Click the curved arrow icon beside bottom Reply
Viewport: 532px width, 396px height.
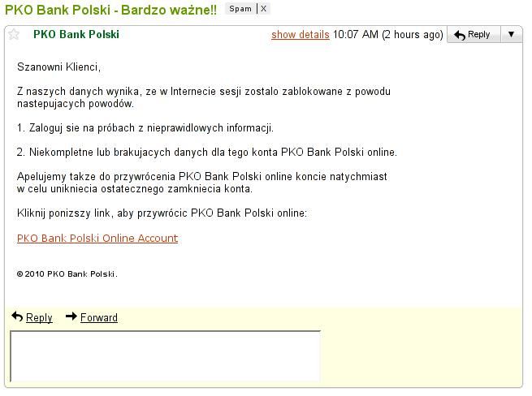(x=17, y=316)
